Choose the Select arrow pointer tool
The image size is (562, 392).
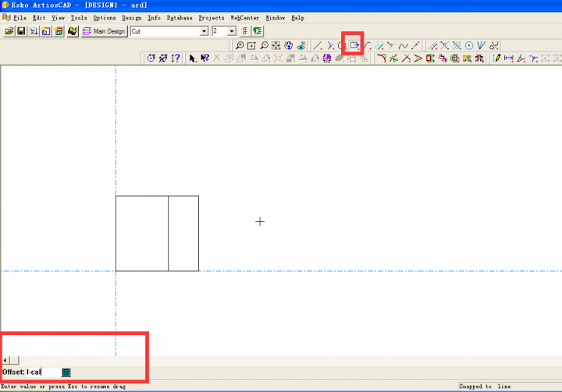coord(193,59)
